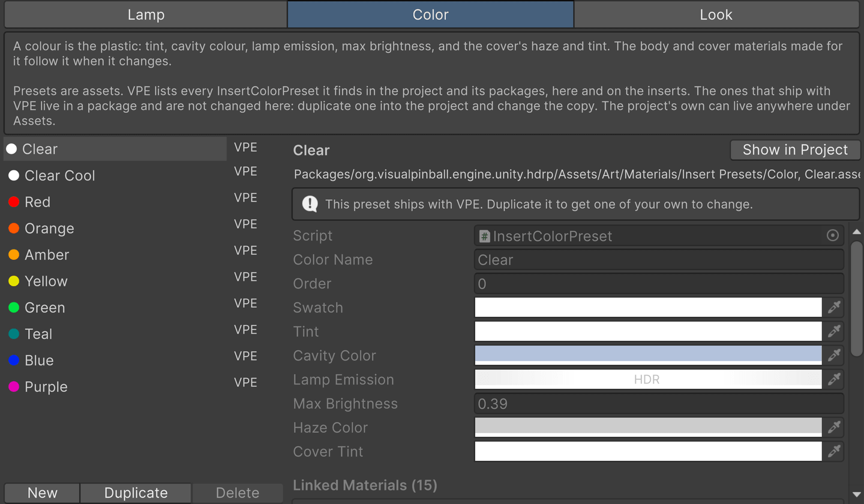Click the Delete preset button

237,493
